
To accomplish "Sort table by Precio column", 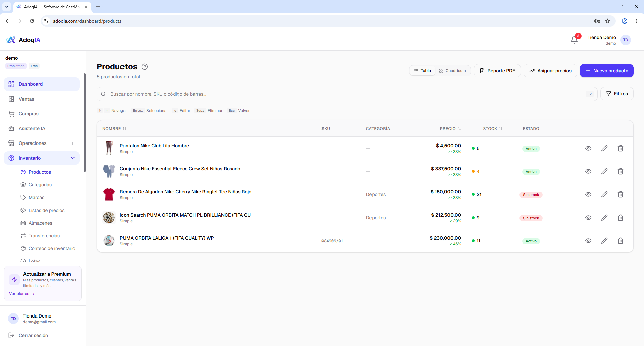I will (450, 129).
